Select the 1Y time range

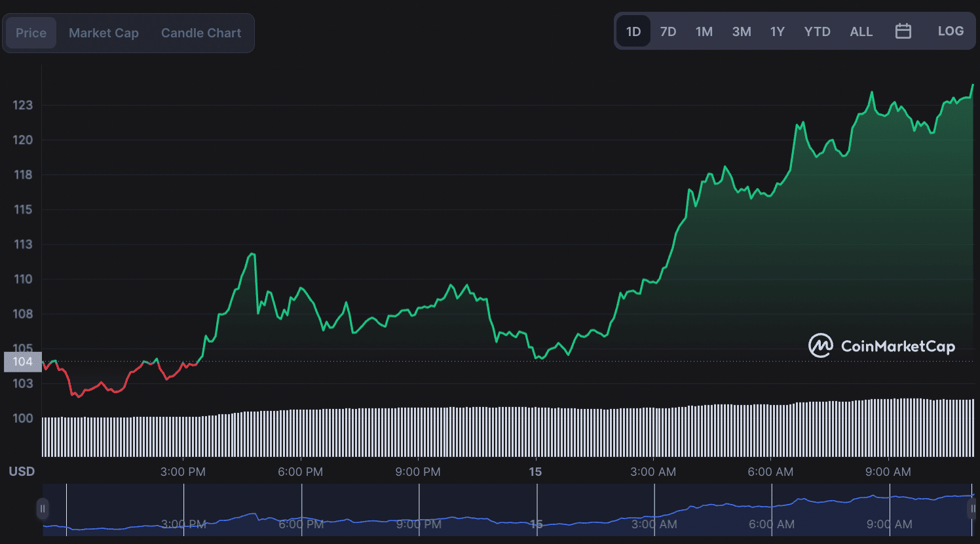tap(778, 31)
